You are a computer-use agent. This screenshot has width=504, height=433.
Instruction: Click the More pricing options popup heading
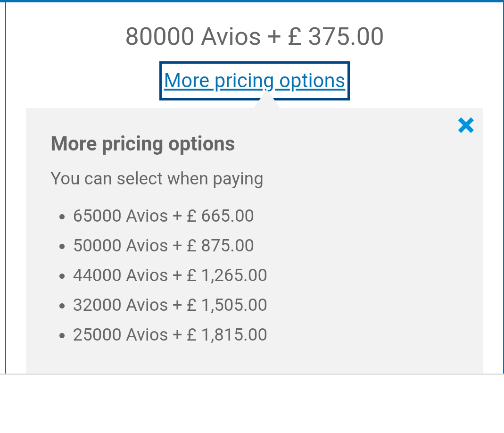tap(143, 144)
